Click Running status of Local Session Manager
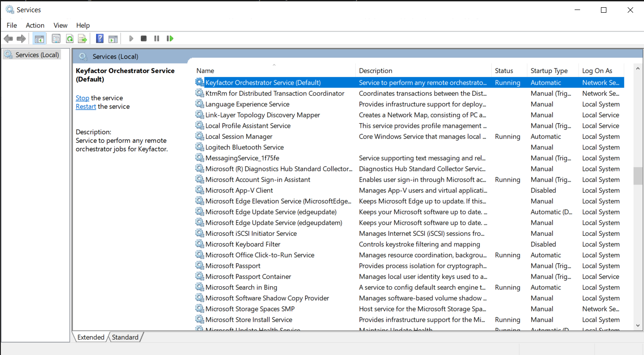The width and height of the screenshot is (644, 355). (x=508, y=136)
